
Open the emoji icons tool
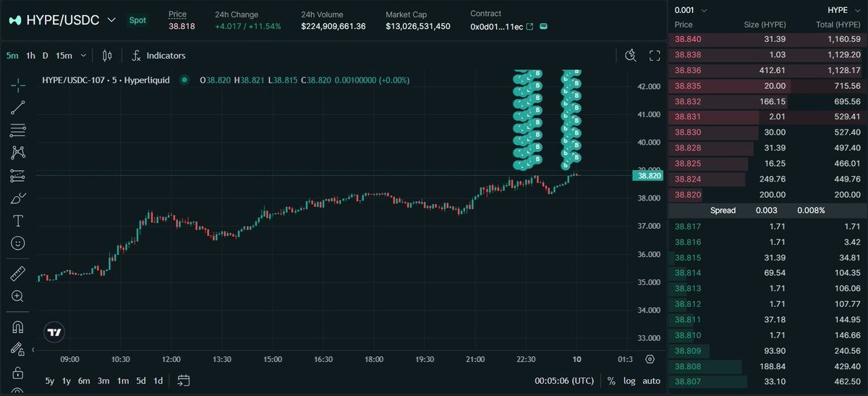point(18,243)
